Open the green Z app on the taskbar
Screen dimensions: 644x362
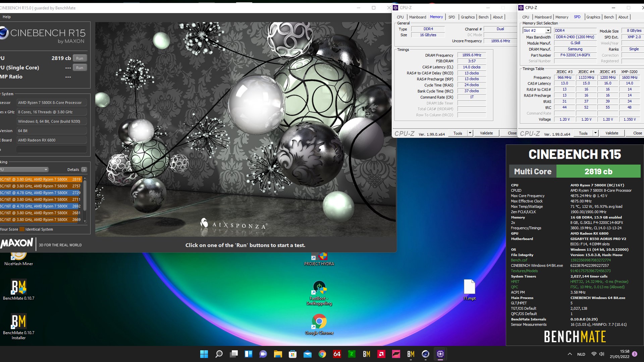click(352, 354)
